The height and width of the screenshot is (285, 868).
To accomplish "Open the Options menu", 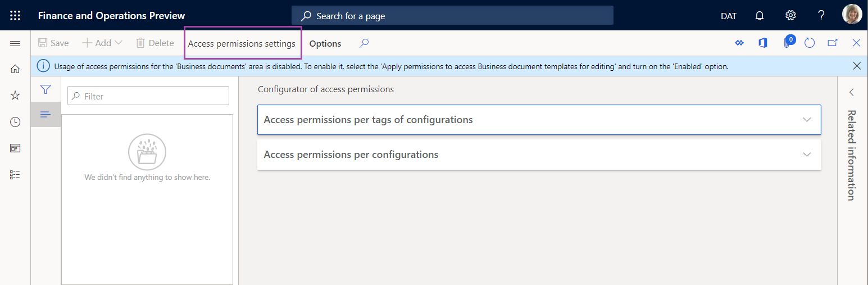I will (x=325, y=43).
